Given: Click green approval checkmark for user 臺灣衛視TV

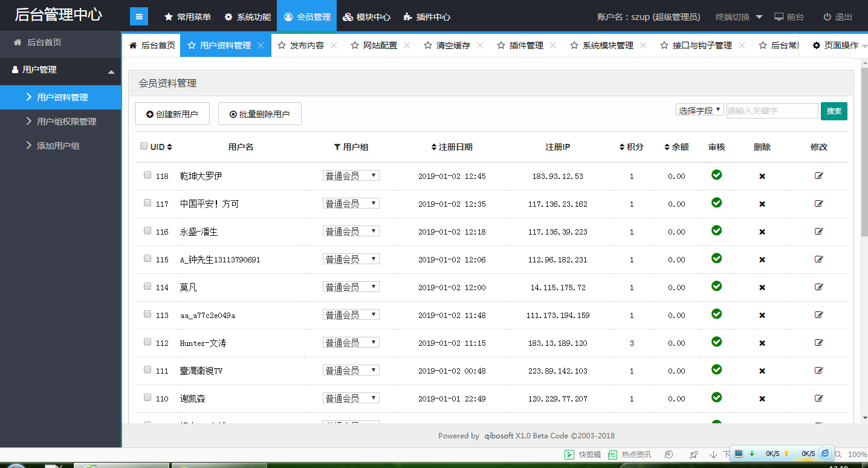Looking at the screenshot, I should 716,369.
